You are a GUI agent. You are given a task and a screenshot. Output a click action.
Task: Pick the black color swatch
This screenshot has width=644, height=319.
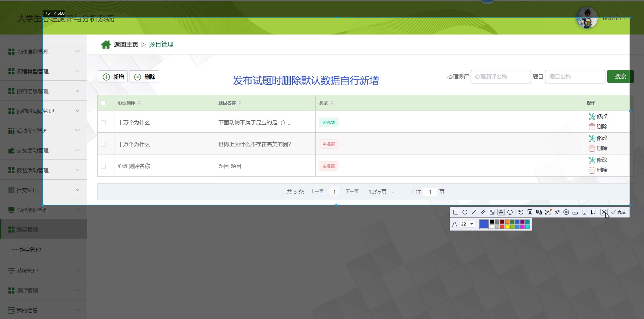coord(492,222)
